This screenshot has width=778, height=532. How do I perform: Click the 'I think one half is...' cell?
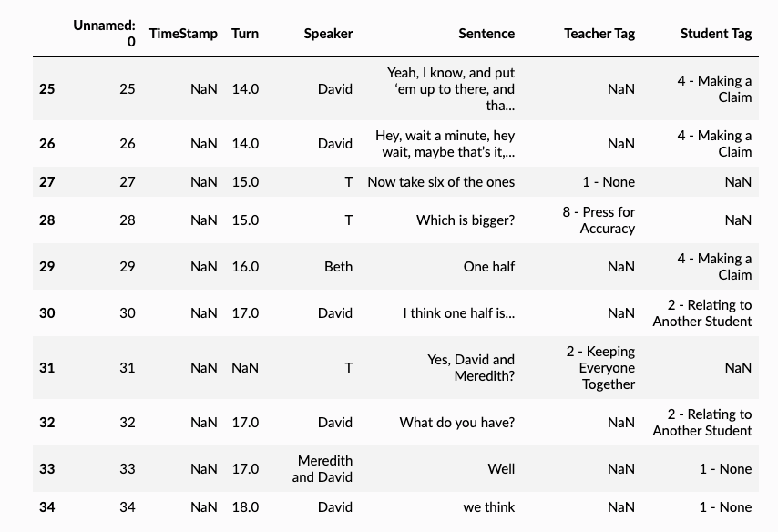point(459,313)
